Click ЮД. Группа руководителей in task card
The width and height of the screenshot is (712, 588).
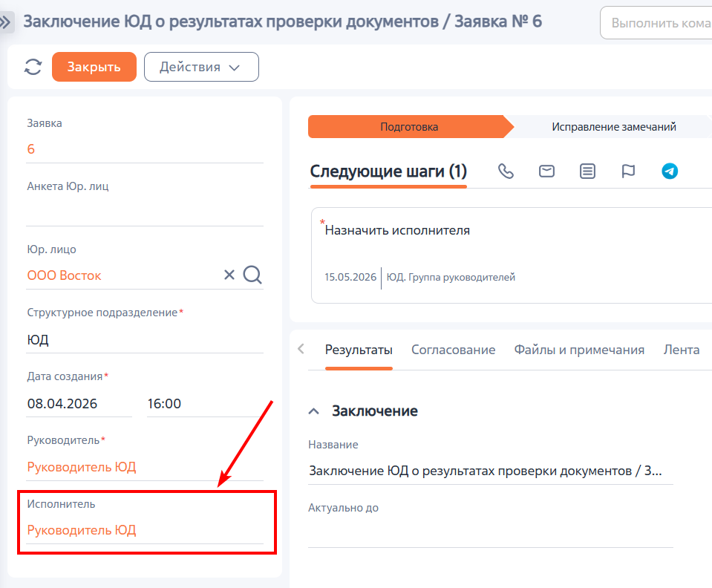tap(451, 277)
